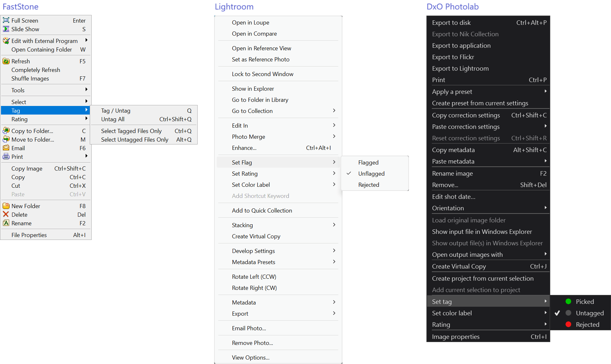Click Select Tagged Files Only
611x364 pixels.
[131, 131]
